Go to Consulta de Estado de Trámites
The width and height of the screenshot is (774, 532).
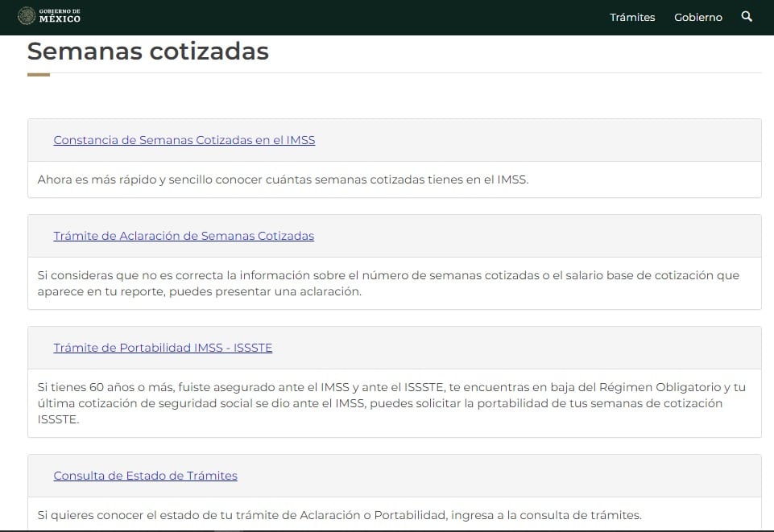(145, 476)
